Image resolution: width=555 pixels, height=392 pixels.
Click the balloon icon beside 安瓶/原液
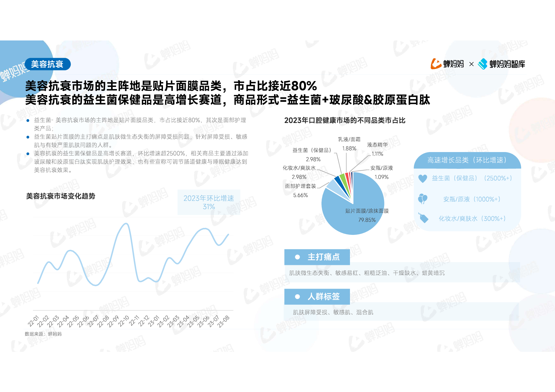tap(422, 199)
